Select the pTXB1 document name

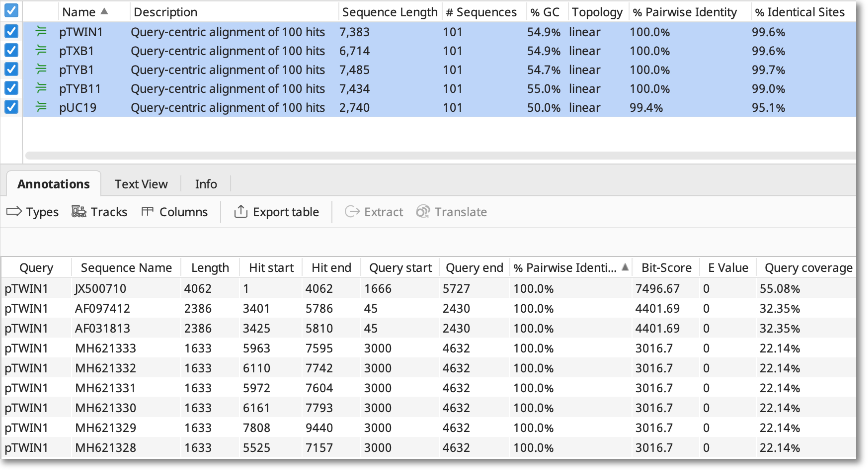[x=76, y=51]
